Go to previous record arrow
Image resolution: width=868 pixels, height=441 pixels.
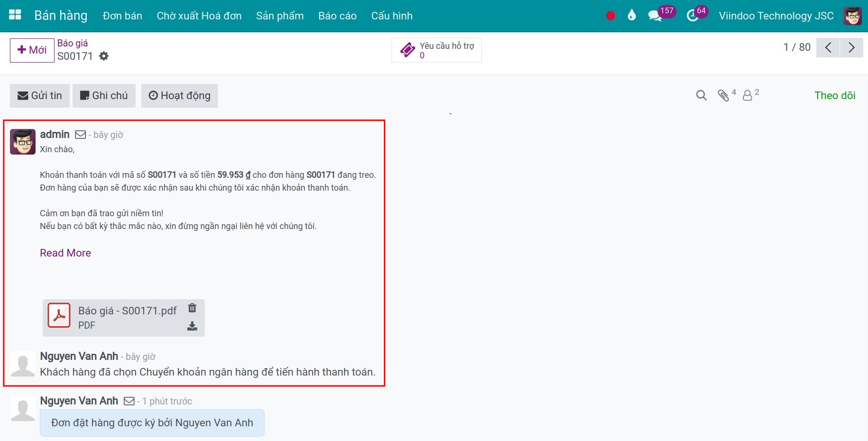click(x=828, y=47)
